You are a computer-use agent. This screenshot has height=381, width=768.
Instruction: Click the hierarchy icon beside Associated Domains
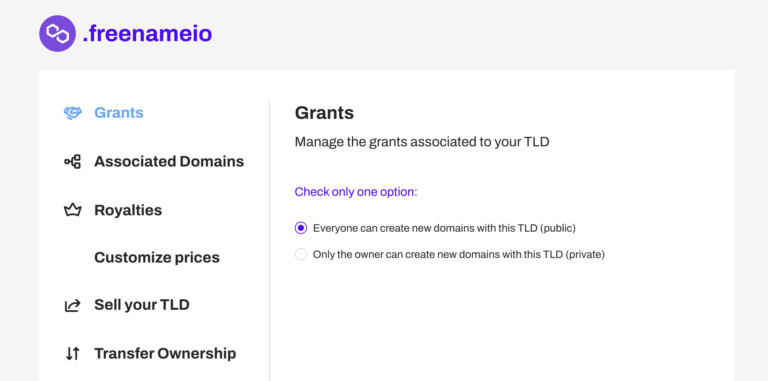click(x=72, y=161)
